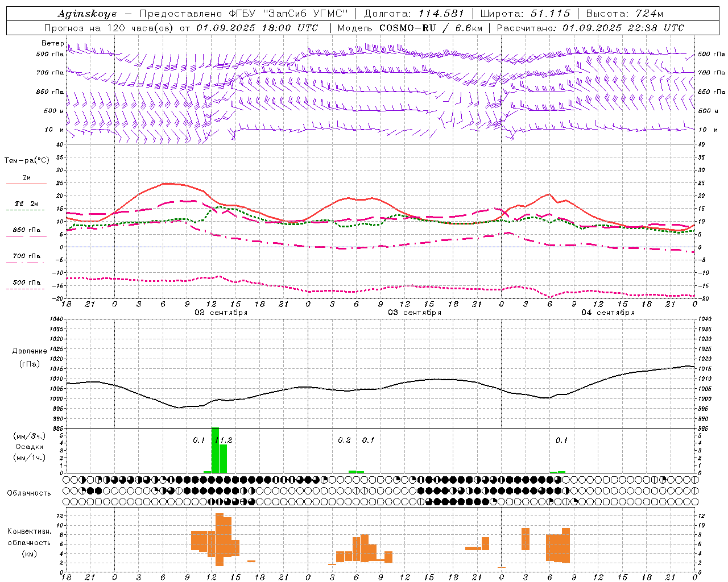Click the "(мм/1ч.)" precipitation unit label
Screen dimensions: 728x582
click(30, 458)
